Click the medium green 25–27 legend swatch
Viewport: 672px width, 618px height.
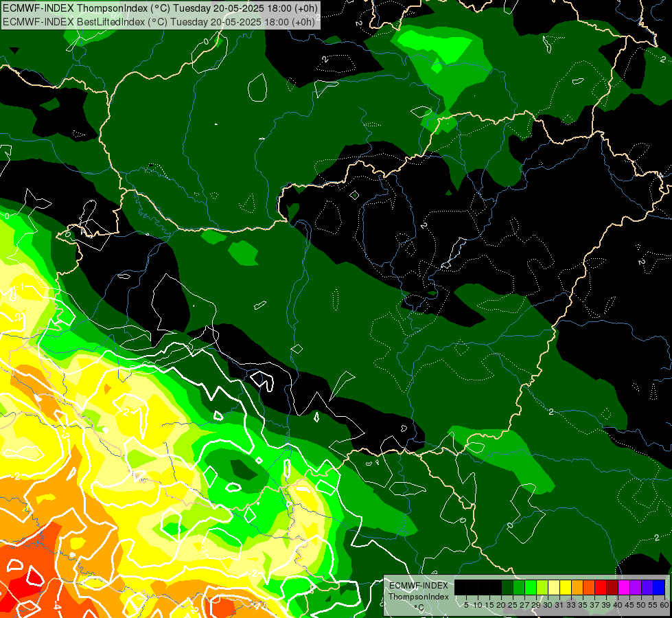(x=520, y=587)
